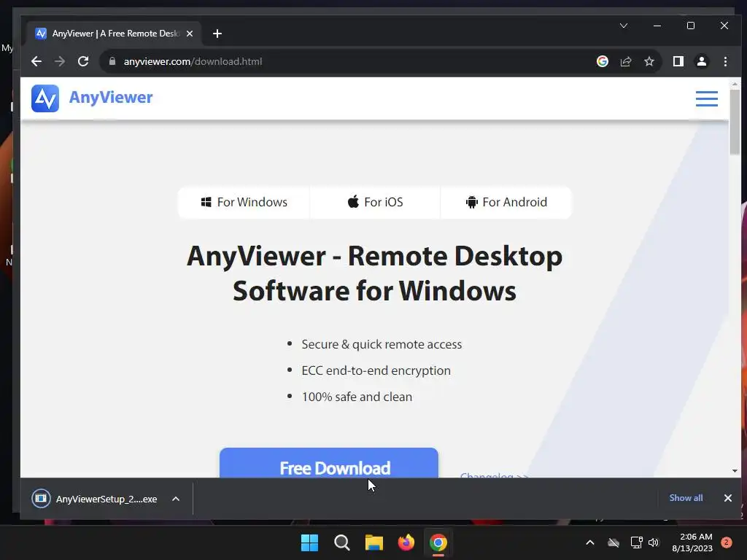This screenshot has height=560, width=747.
Task: Go back to previous page
Action: (x=36, y=61)
